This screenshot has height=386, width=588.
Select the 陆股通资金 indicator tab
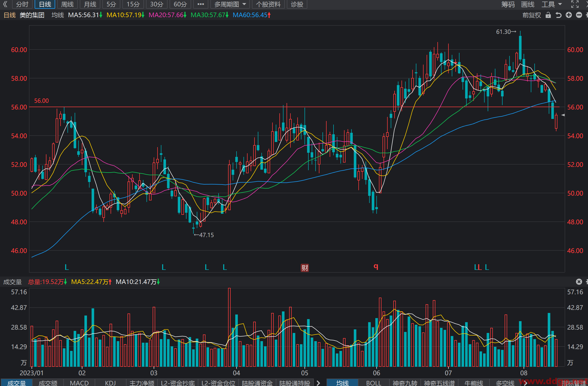(257, 383)
